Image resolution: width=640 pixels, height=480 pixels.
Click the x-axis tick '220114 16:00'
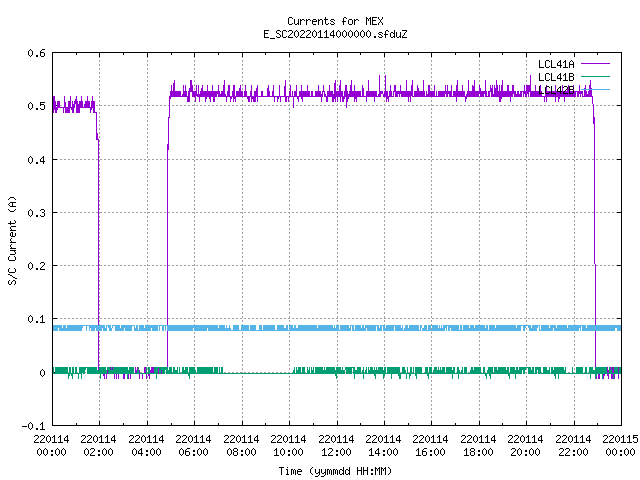click(x=430, y=446)
